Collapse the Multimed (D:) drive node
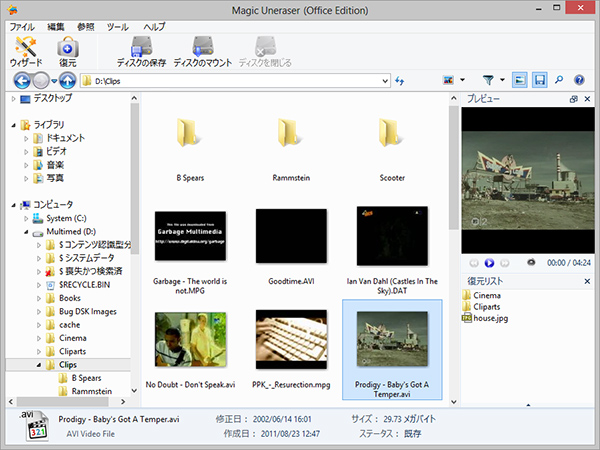Image resolution: width=600 pixels, height=450 pixels. point(26,232)
